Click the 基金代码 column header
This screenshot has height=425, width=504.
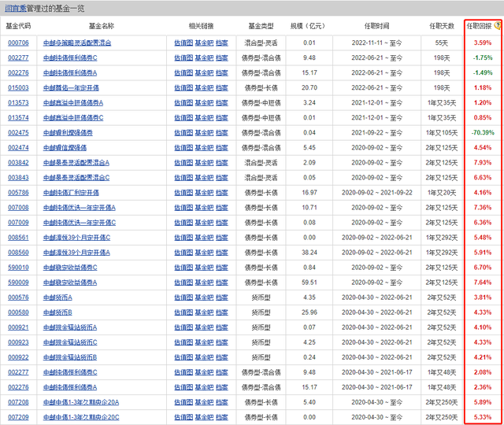18,26
